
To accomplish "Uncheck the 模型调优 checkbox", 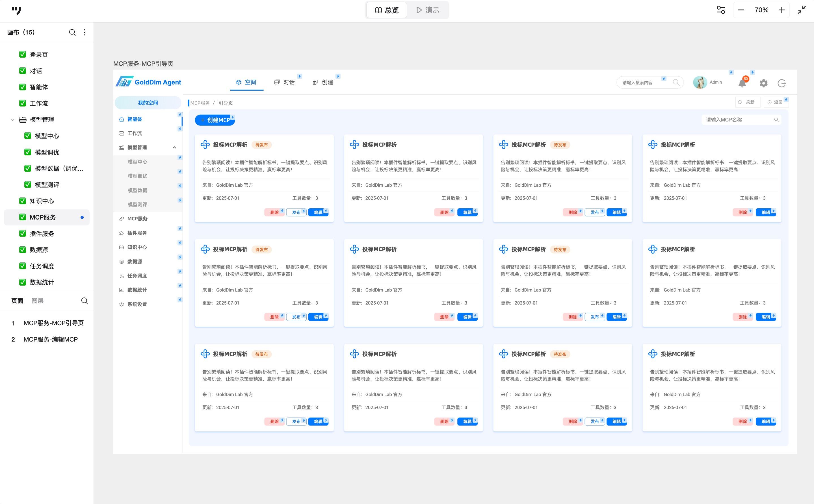I will [x=28, y=152].
